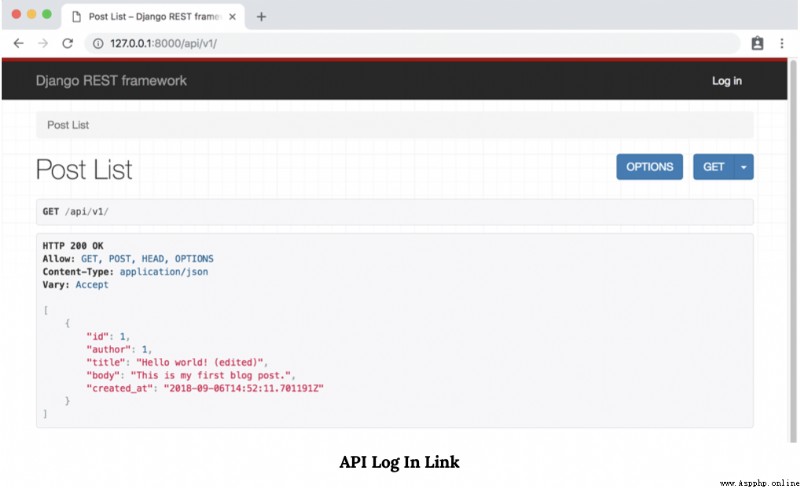800x488 pixels.
Task: Click the GET button
Action: tap(713, 167)
